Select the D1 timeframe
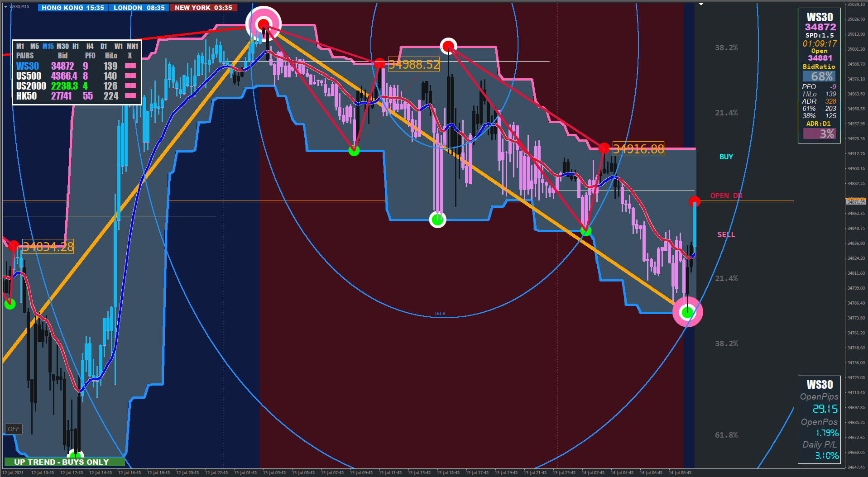Screen dimensions: 868x477 pos(104,46)
